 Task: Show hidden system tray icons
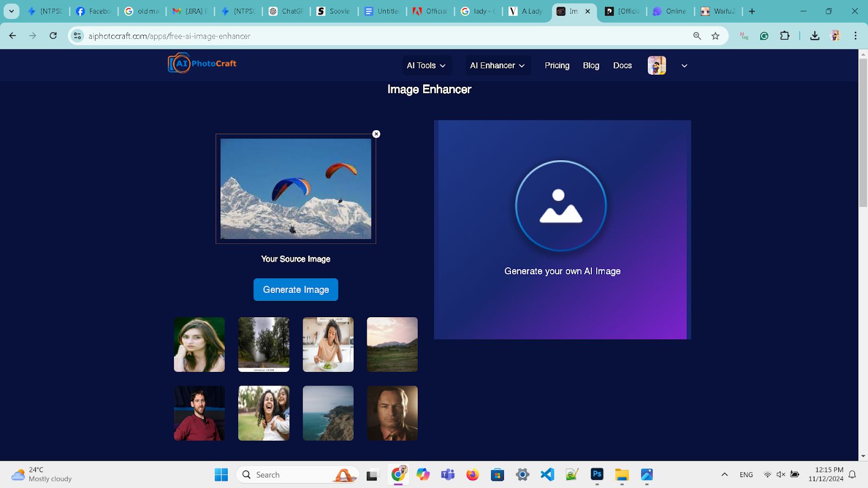tap(724, 474)
